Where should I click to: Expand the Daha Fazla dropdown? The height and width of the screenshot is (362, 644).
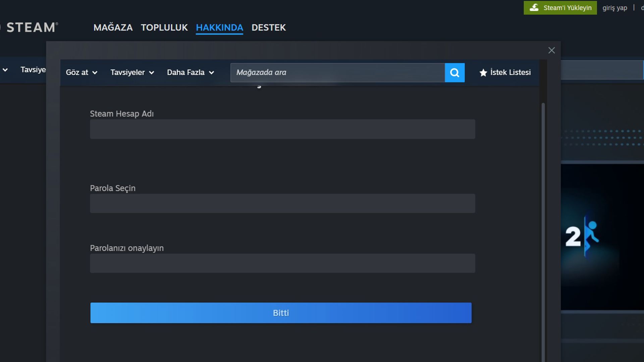190,72
